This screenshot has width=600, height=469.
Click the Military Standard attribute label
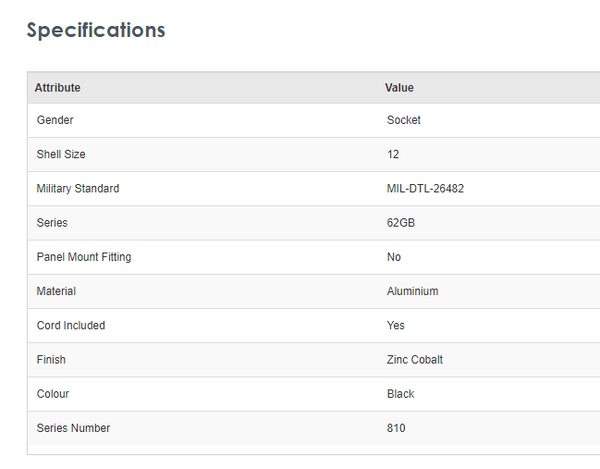(x=78, y=189)
